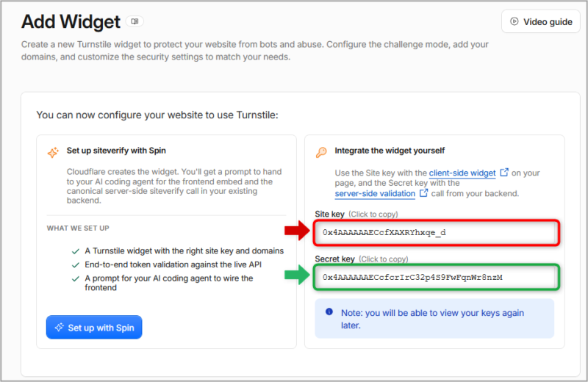Screen dimensions: 588x382
Task: Click the 'Create a new Turnstile widget' intro paragraph
Action: (x=254, y=51)
